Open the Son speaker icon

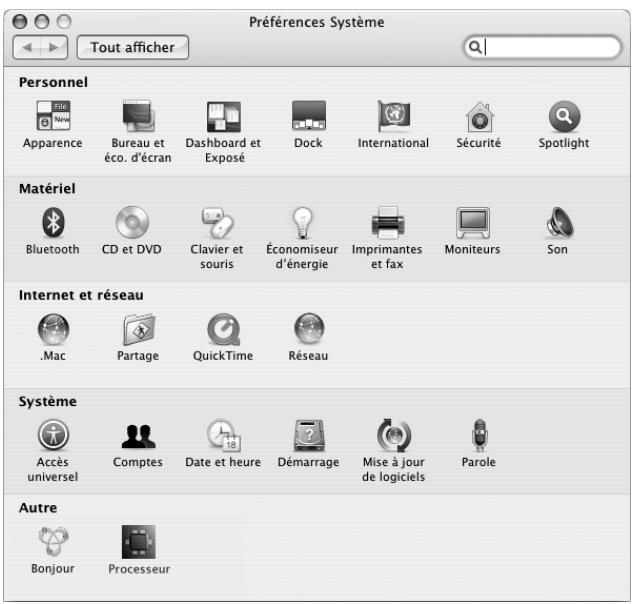[560, 222]
